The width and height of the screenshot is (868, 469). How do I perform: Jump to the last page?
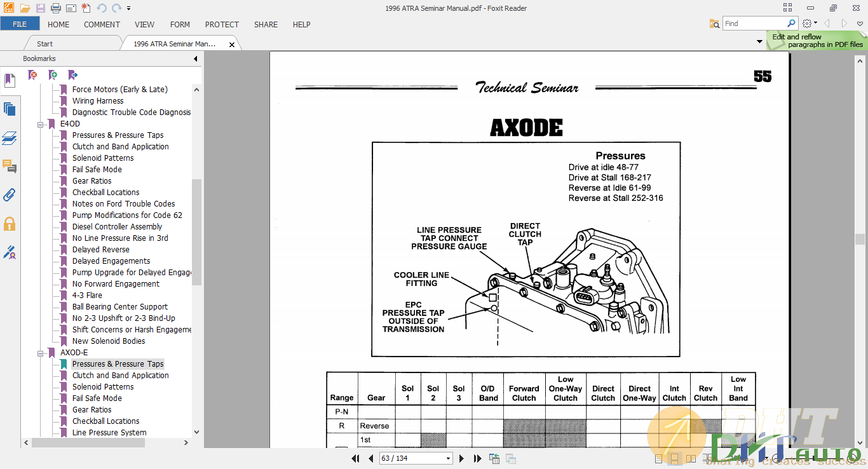[x=476, y=458]
